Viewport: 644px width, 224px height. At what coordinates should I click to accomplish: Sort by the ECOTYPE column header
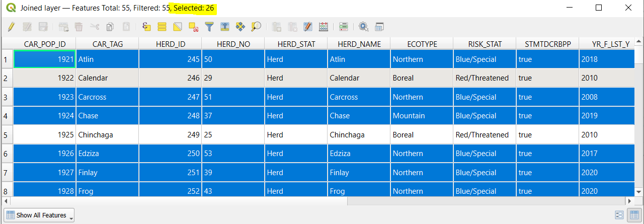pyautogui.click(x=422, y=44)
